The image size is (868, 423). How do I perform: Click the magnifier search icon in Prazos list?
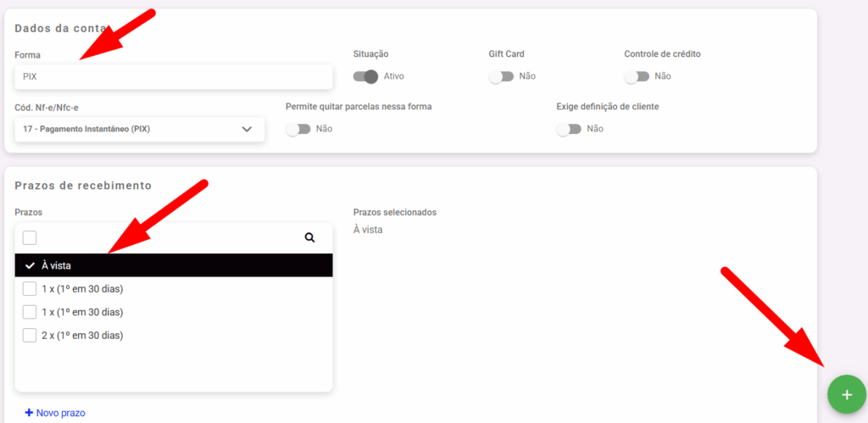[x=309, y=238]
